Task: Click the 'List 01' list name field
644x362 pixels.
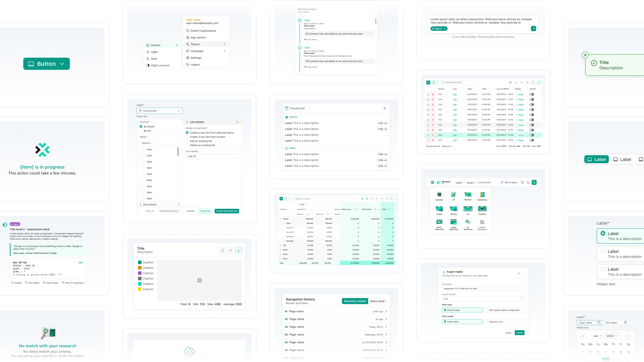Action: point(212,157)
